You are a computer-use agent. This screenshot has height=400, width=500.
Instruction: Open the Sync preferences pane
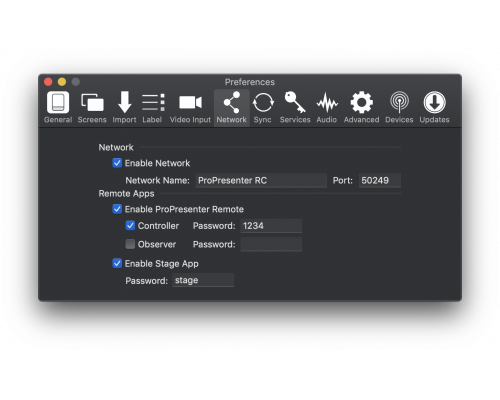(263, 107)
